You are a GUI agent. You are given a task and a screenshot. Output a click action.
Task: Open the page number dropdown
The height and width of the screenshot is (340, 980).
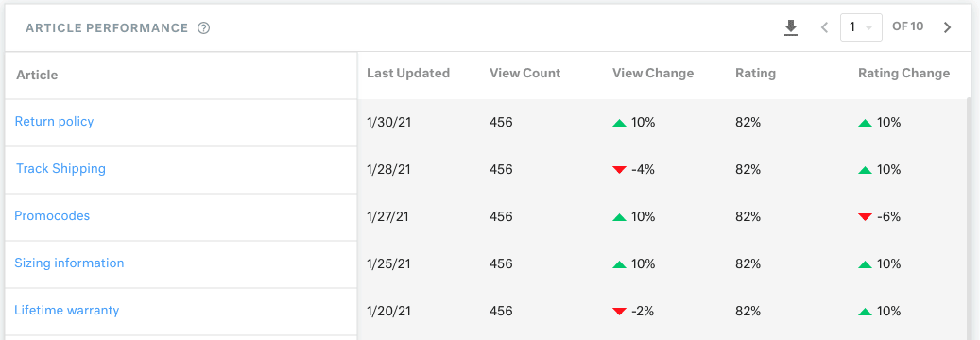[x=861, y=27]
